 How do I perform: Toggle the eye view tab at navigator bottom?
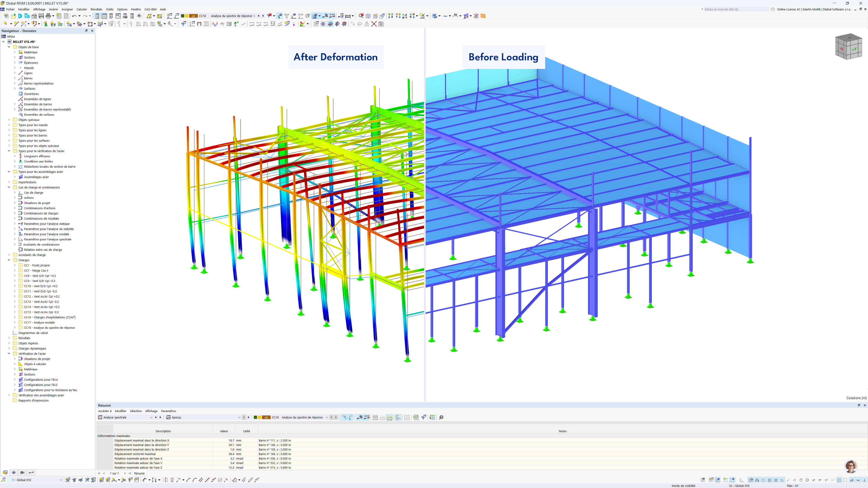tap(14, 472)
